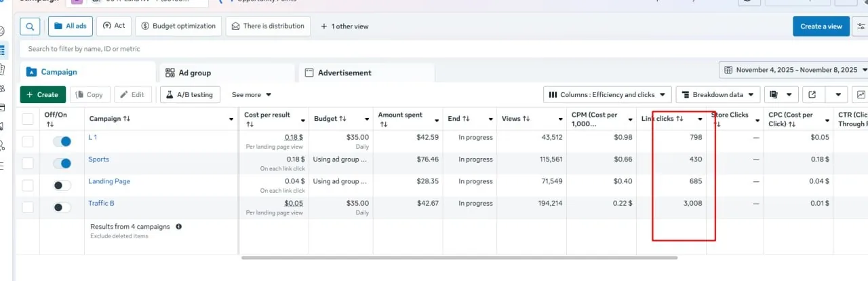The height and width of the screenshot is (281, 868).
Task: Open the dropdown arrow beside export icon
Action: click(x=840, y=94)
